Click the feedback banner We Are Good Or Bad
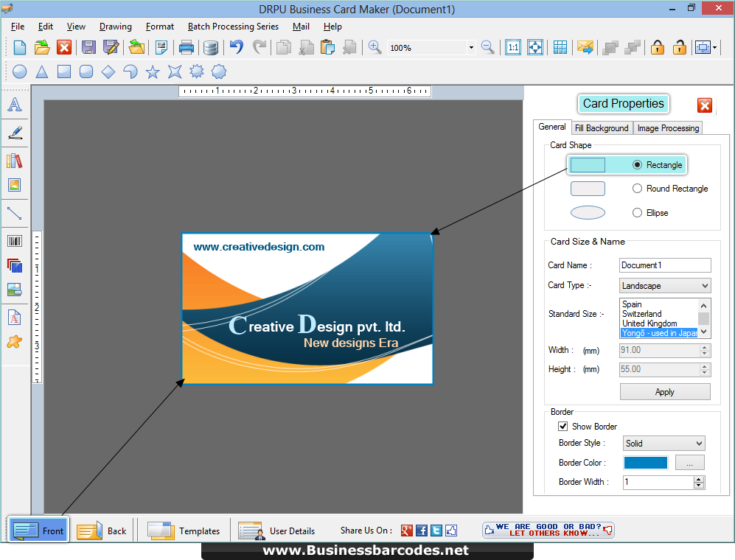Screen dimensions: 735x560 coord(548,530)
